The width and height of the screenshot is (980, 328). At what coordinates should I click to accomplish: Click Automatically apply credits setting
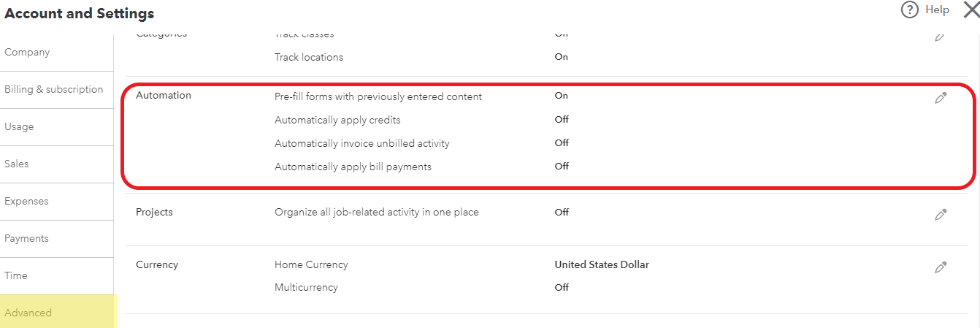[x=337, y=120]
